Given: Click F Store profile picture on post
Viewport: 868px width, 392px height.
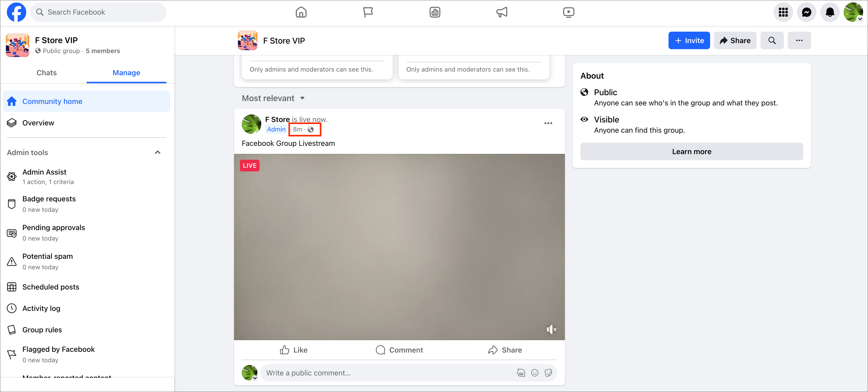Looking at the screenshot, I should point(251,124).
